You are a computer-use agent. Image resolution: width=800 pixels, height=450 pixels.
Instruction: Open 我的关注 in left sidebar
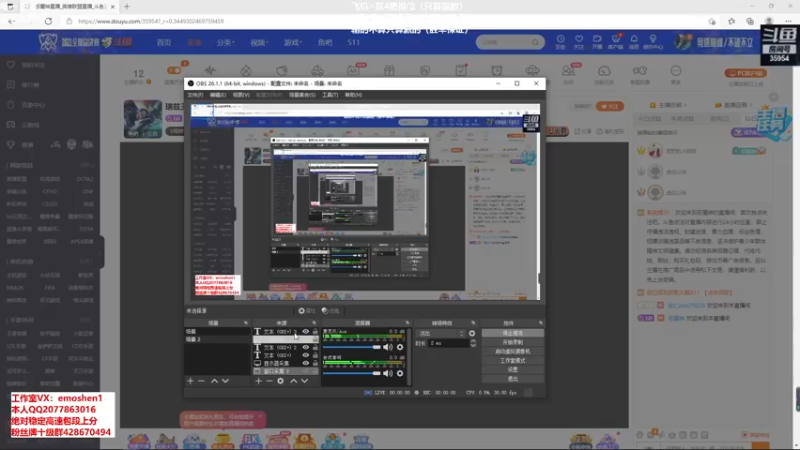pos(33,65)
